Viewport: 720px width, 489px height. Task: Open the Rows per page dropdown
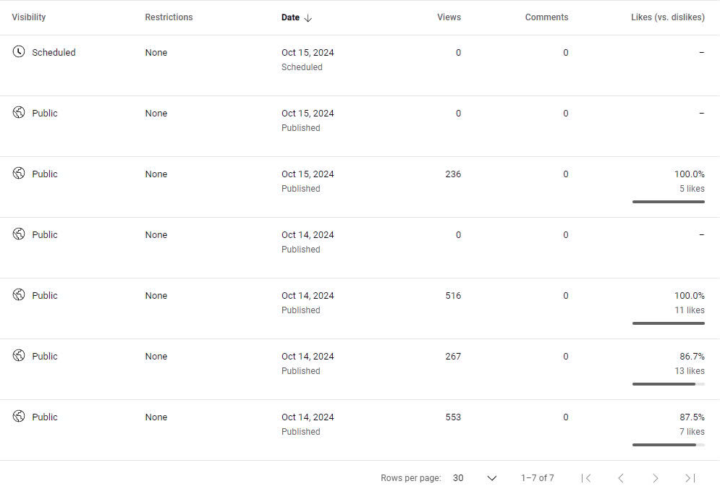click(492, 478)
